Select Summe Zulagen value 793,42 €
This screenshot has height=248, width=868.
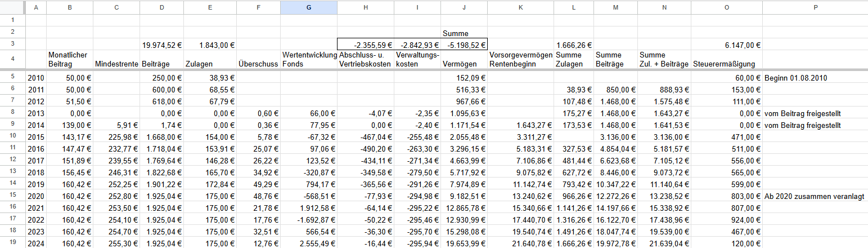(x=574, y=184)
